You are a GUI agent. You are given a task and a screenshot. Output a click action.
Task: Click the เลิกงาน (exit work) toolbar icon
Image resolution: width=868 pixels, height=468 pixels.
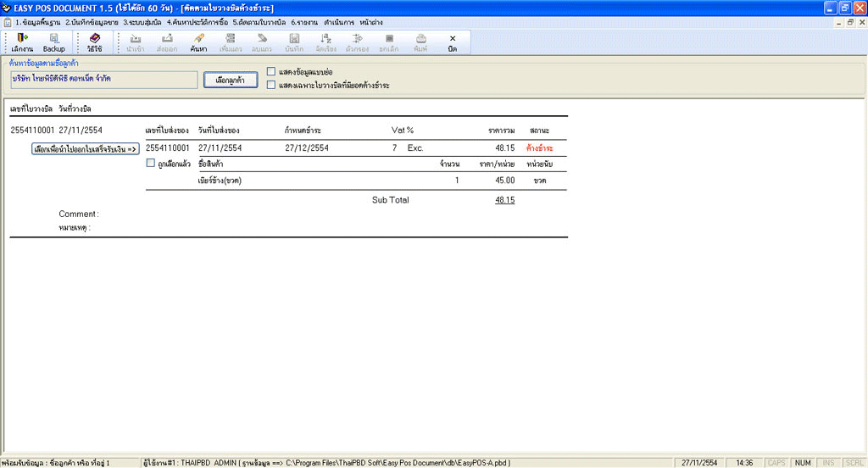(22, 42)
